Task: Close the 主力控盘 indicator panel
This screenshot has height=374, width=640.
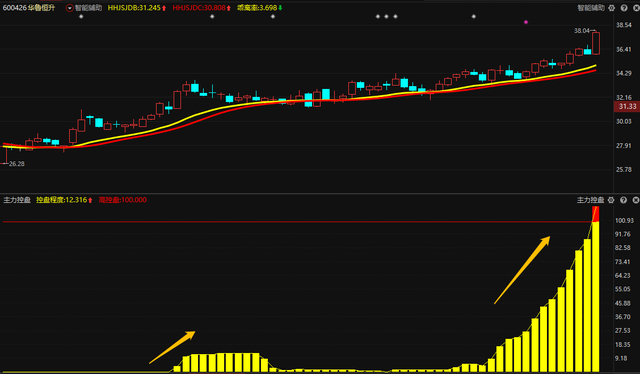Action: point(636,200)
